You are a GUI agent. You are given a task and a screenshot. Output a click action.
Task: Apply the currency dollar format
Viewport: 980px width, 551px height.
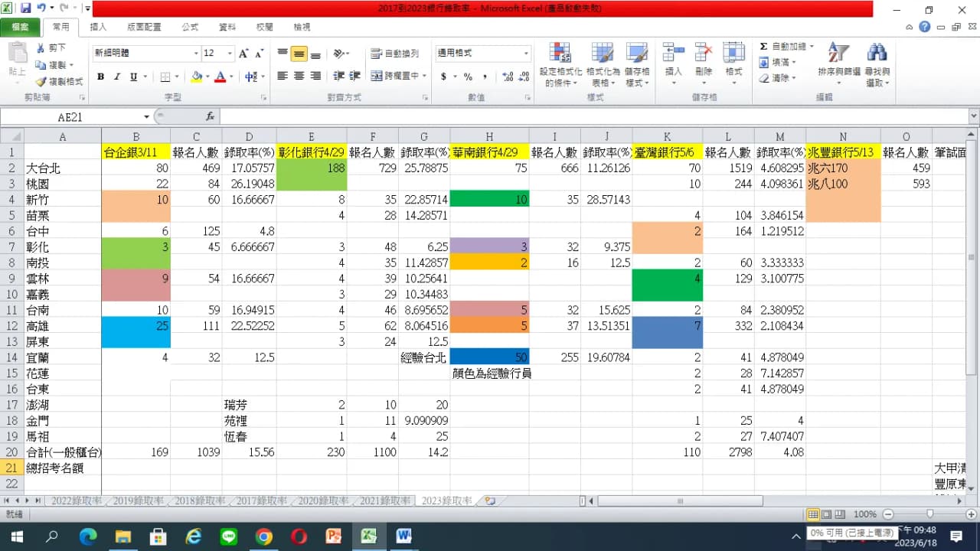(x=443, y=77)
